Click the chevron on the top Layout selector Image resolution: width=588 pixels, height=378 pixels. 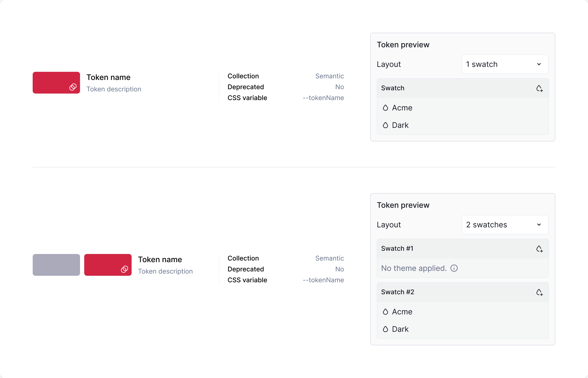point(539,64)
